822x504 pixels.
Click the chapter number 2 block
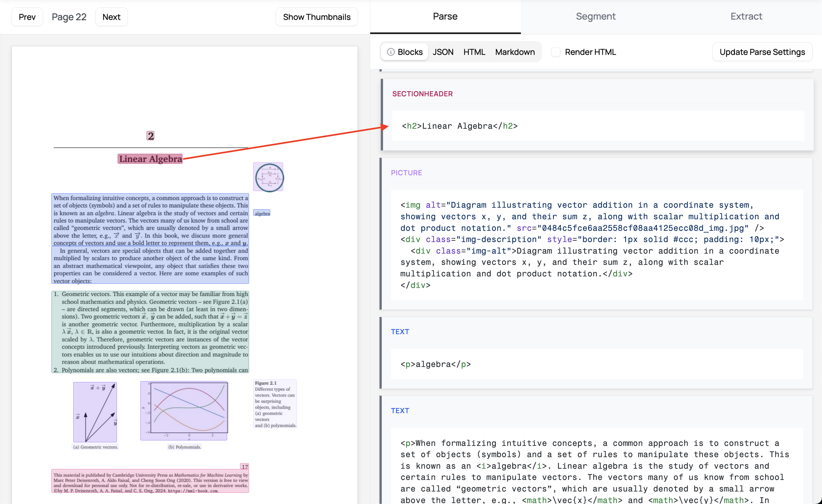tap(150, 136)
